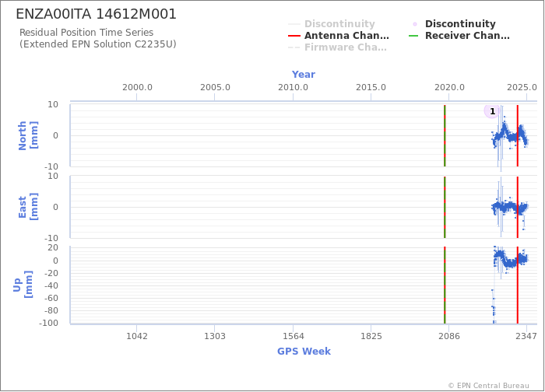The image size is (545, 392).
Task: Click the 1825 GPS week tick label
Action: click(371, 337)
